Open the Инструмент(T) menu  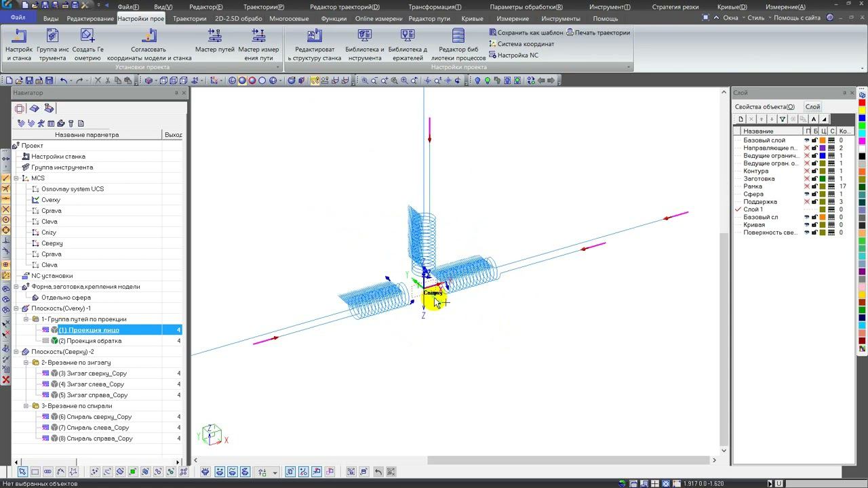click(610, 7)
